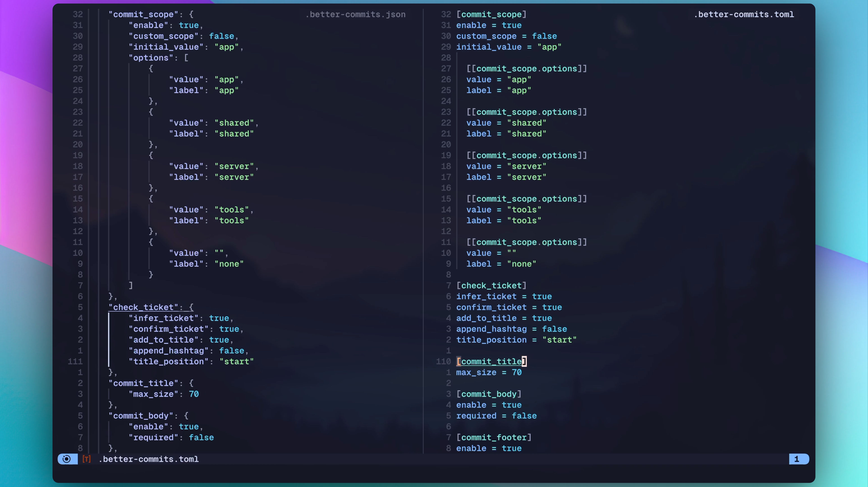Click the [commit_footer] header in the TOML pane
Screen dimensions: 868x487
(494, 437)
